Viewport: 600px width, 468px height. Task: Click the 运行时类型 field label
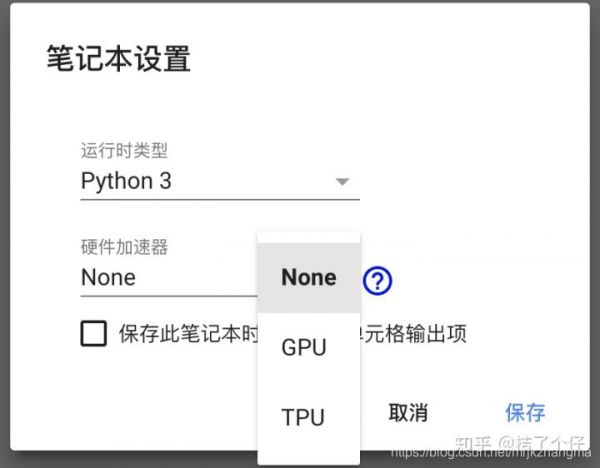click(x=124, y=151)
